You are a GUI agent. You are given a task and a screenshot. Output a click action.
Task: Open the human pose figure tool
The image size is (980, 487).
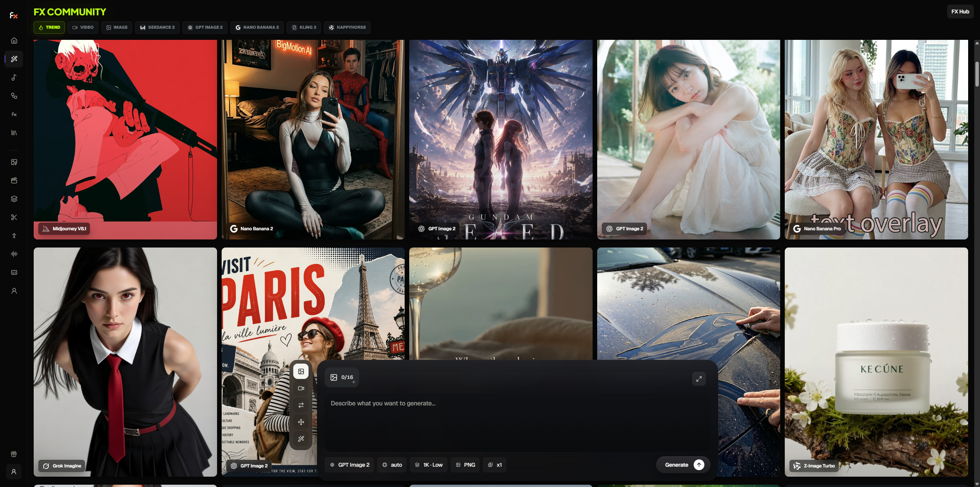14,236
